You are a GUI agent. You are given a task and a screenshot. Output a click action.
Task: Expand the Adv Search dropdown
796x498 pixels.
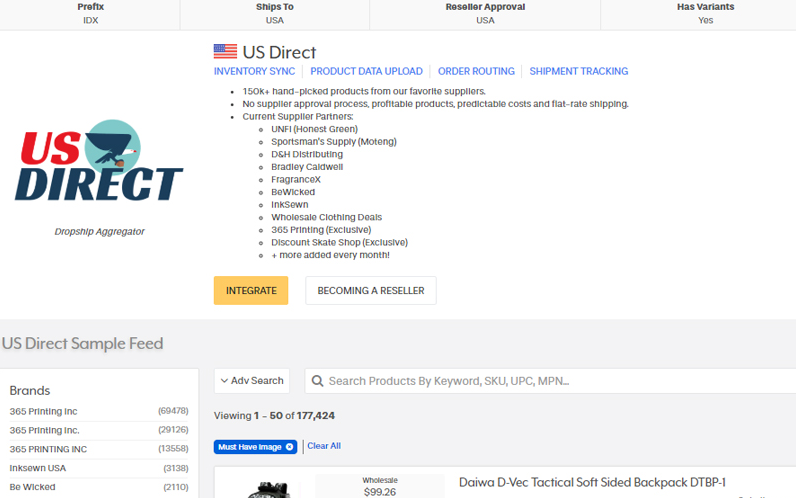(x=252, y=381)
